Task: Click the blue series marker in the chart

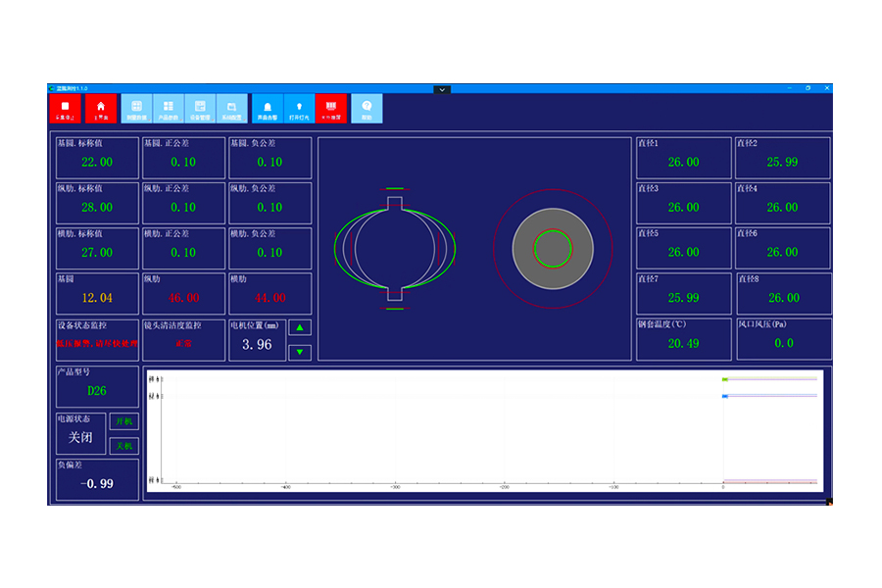Action: pyautogui.click(x=725, y=396)
